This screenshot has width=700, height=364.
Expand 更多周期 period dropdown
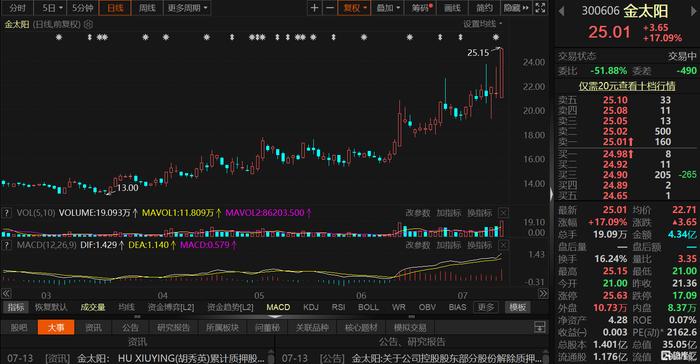tap(188, 8)
